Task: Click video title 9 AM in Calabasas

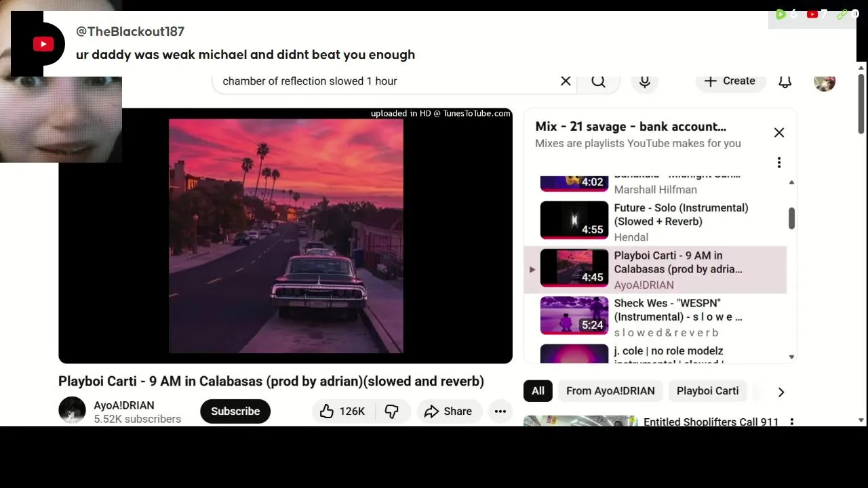Action: tap(271, 381)
